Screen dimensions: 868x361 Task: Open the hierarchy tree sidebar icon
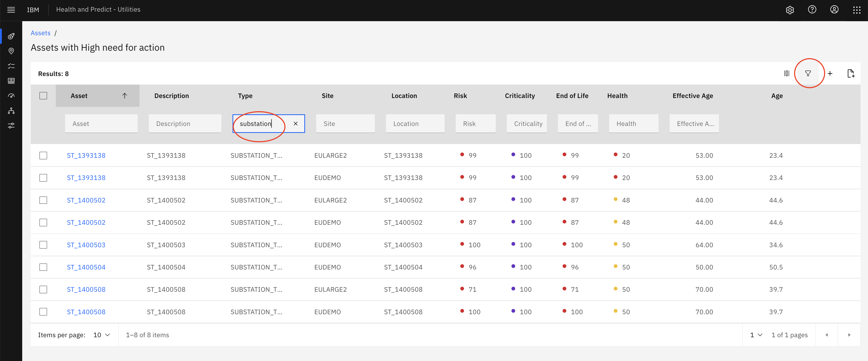11,111
